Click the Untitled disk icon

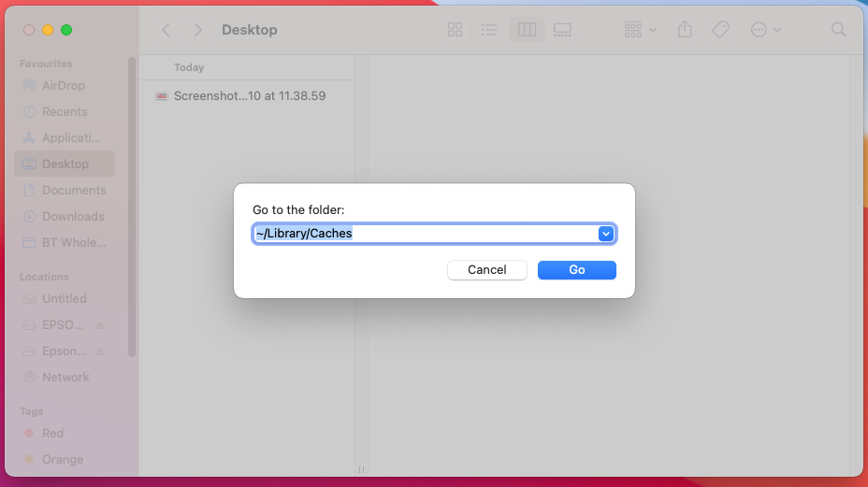tap(29, 299)
